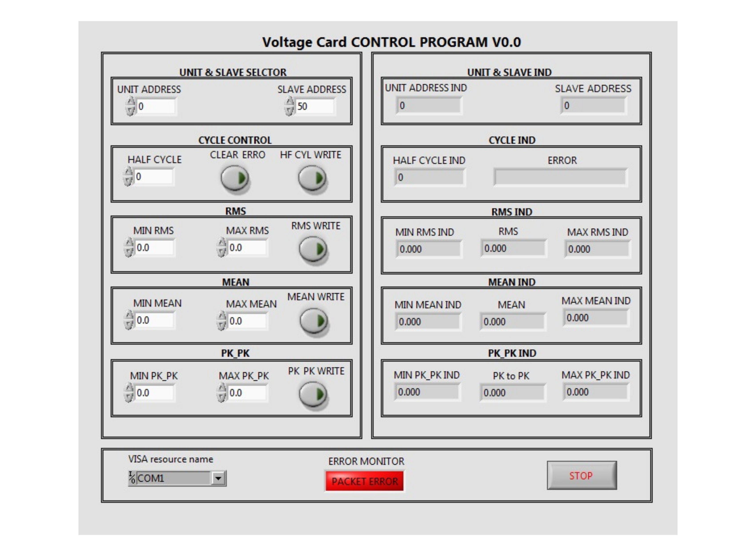Select the MIN MEAN value field
756x556 pixels.
point(155,320)
